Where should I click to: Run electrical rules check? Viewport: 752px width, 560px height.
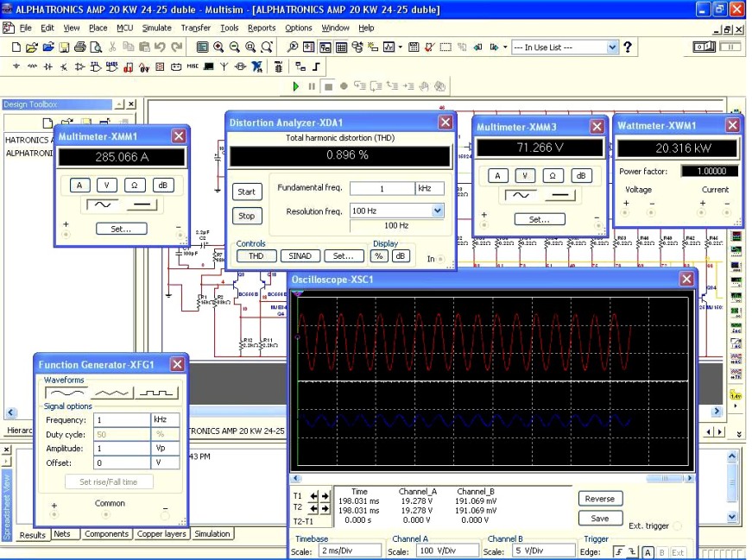[x=430, y=47]
